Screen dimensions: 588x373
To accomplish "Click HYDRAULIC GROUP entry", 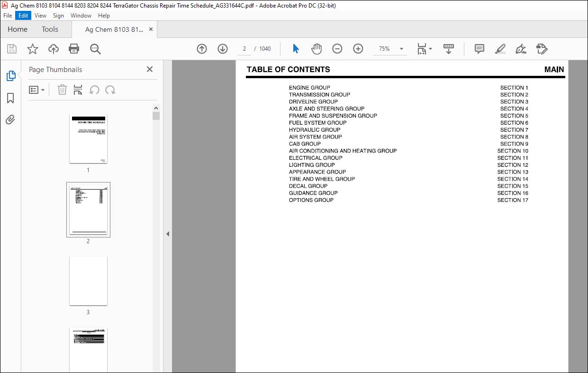I will (x=315, y=130).
